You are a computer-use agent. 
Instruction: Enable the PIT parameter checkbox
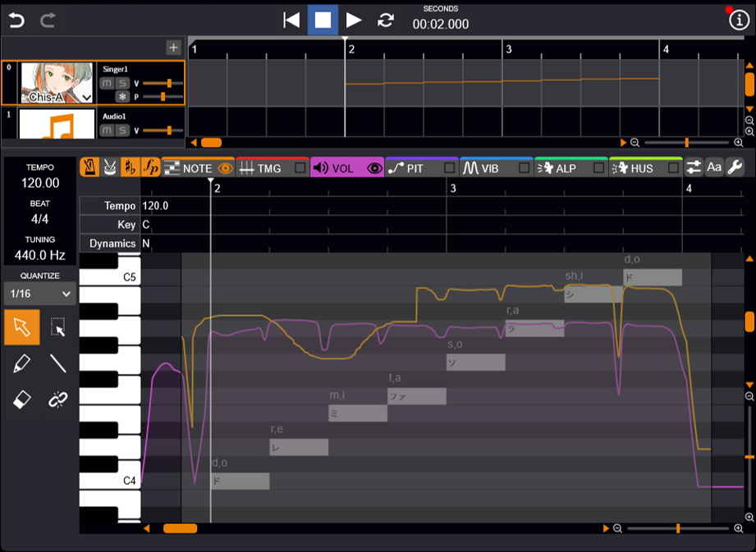[449, 168]
